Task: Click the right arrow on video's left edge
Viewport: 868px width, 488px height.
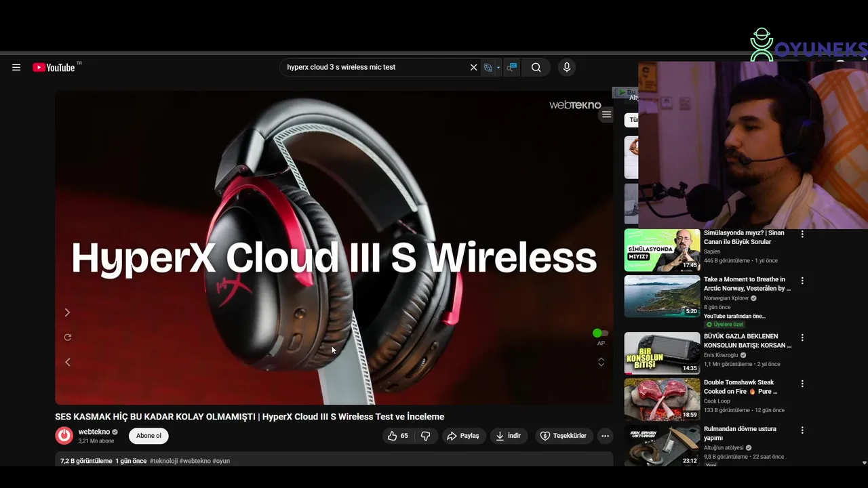Action: click(x=67, y=312)
